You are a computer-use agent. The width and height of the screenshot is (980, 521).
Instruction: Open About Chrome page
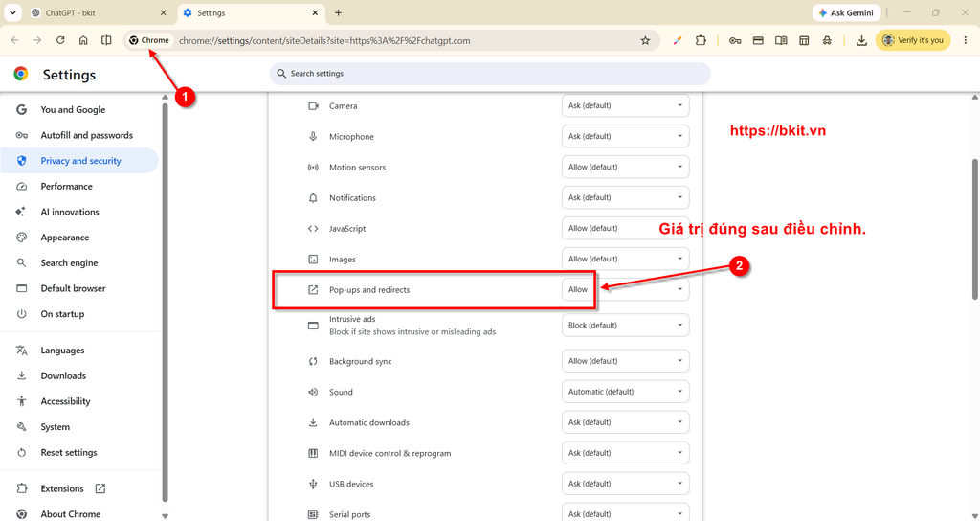pyautogui.click(x=79, y=514)
